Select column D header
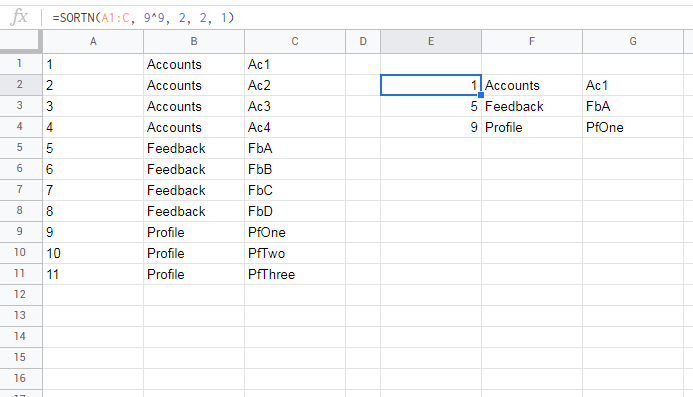 pyautogui.click(x=363, y=42)
